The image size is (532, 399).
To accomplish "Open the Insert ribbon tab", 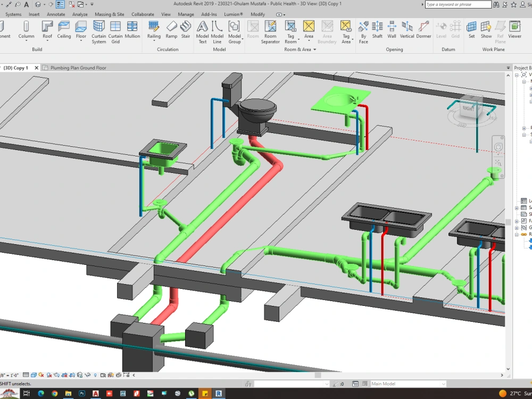I will (34, 14).
